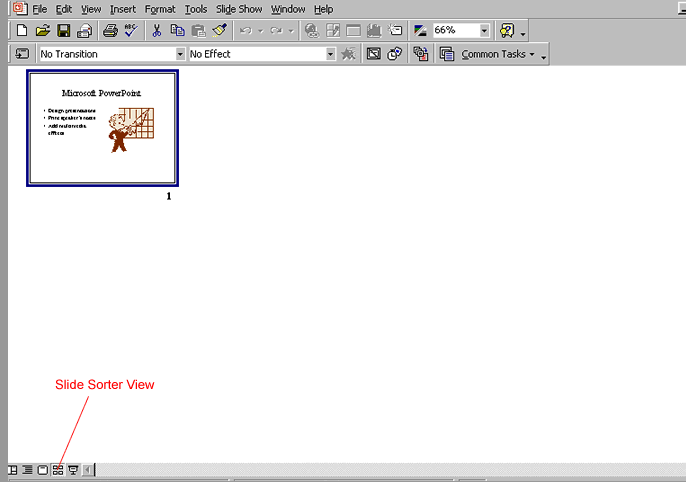
Task: Switch to Outline View button
Action: [28, 469]
